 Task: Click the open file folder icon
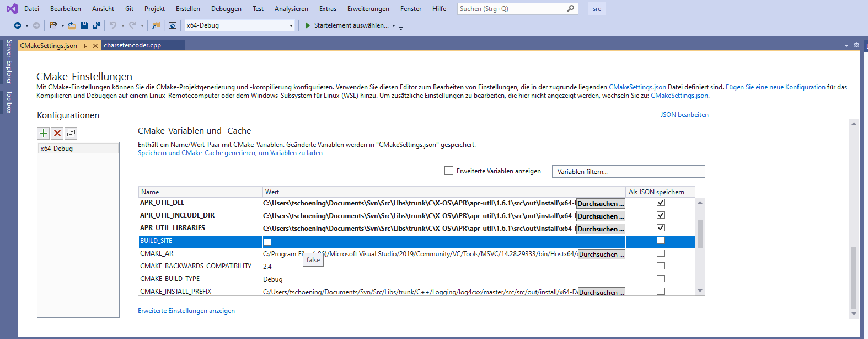pos(72,25)
